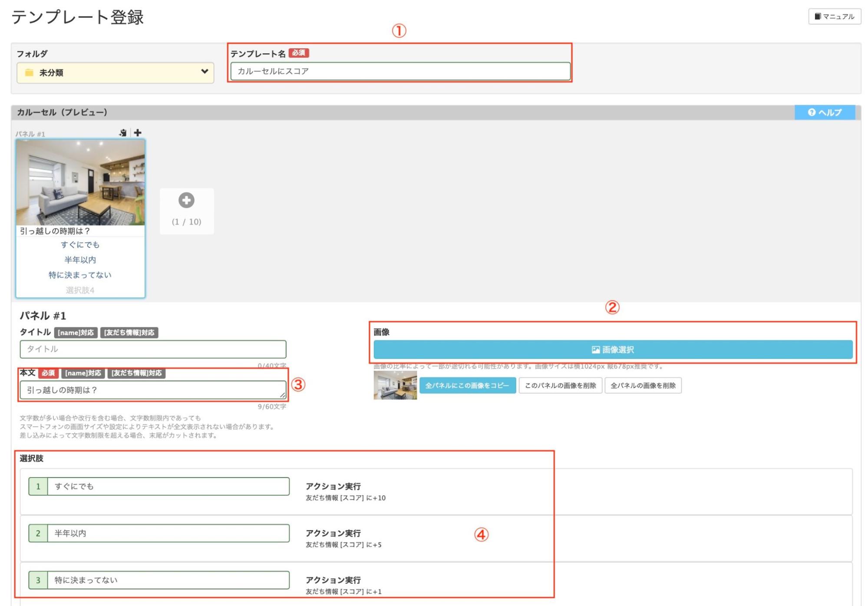Viewport: 868px width, 606px height.
Task: Click このパネルの画像を削除 button
Action: pos(560,385)
